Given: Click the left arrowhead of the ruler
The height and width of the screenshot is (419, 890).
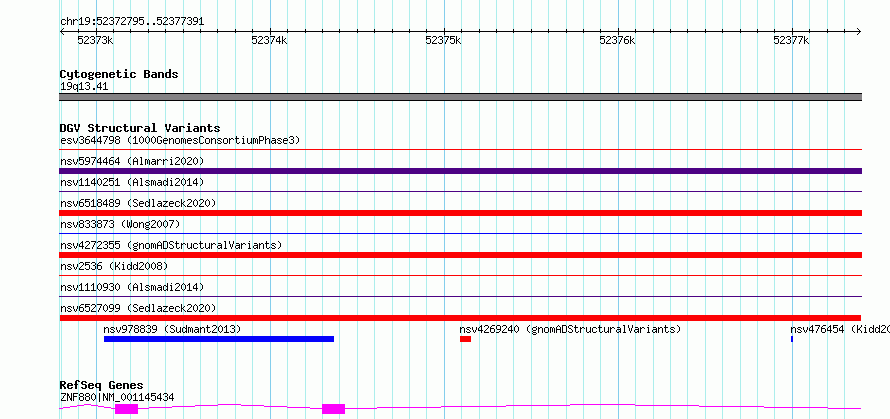Looking at the screenshot, I should click(x=62, y=32).
